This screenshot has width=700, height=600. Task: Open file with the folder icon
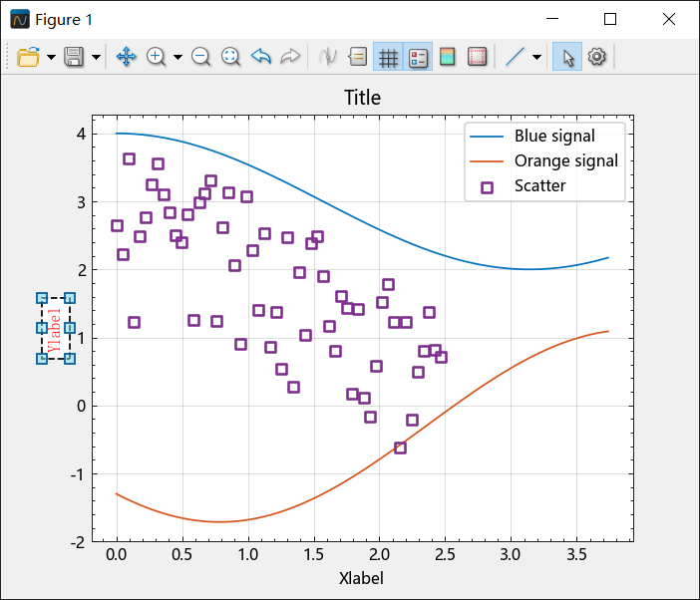(28, 57)
